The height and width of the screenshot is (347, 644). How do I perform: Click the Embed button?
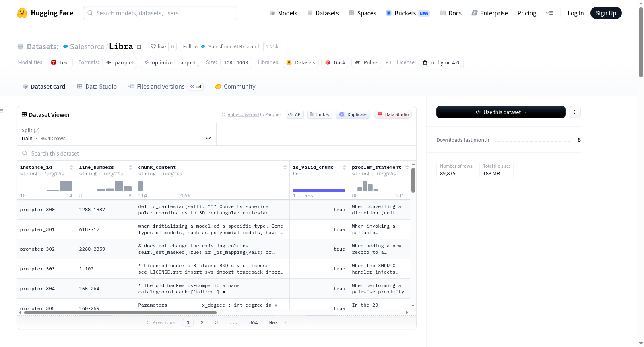[320, 114]
